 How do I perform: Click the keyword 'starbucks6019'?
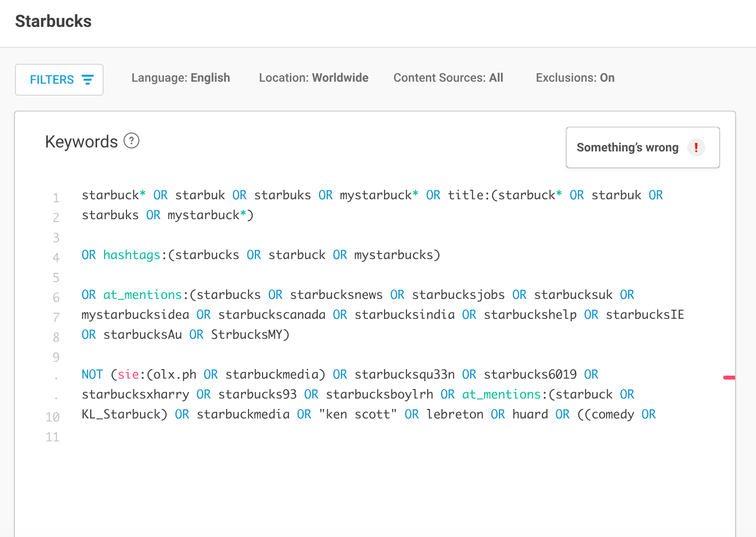coord(530,375)
